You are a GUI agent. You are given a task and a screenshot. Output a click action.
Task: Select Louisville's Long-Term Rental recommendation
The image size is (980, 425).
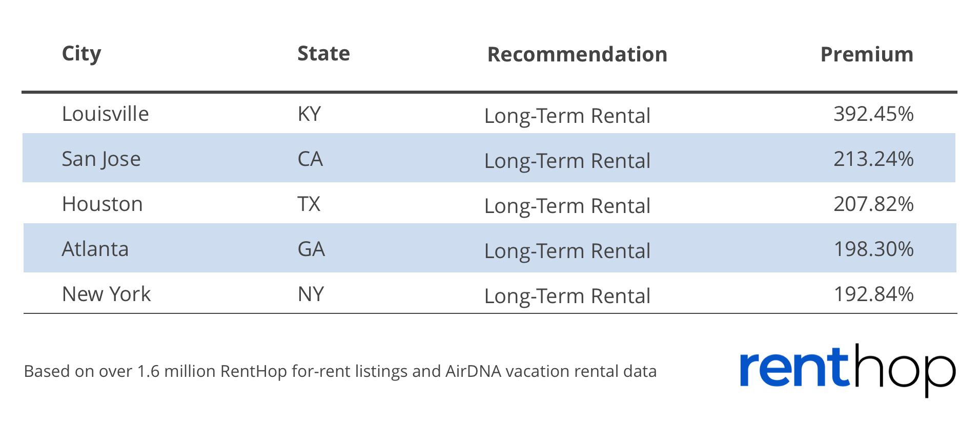tap(567, 116)
